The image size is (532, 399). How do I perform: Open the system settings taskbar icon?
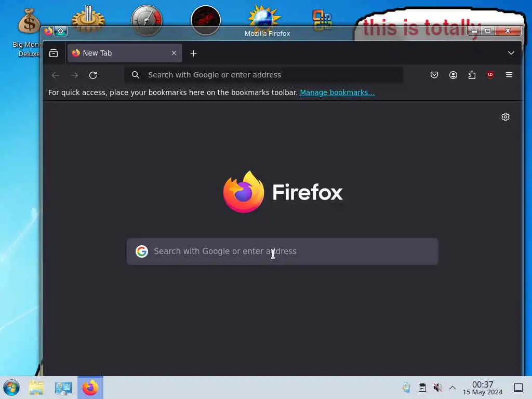pyautogui.click(x=63, y=388)
